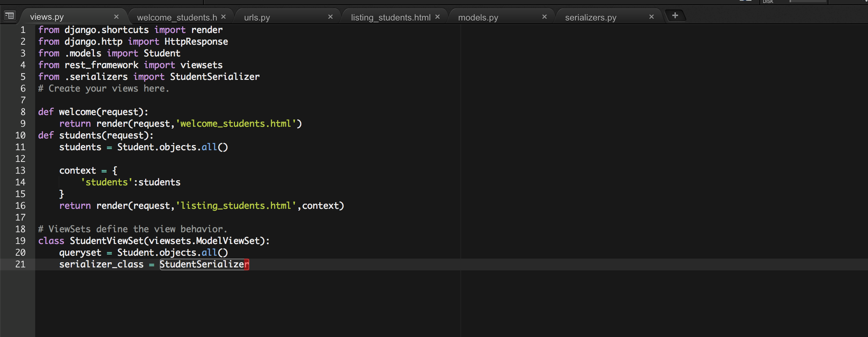The height and width of the screenshot is (337, 868).
Task: Select the views.py tab
Action: [x=47, y=17]
